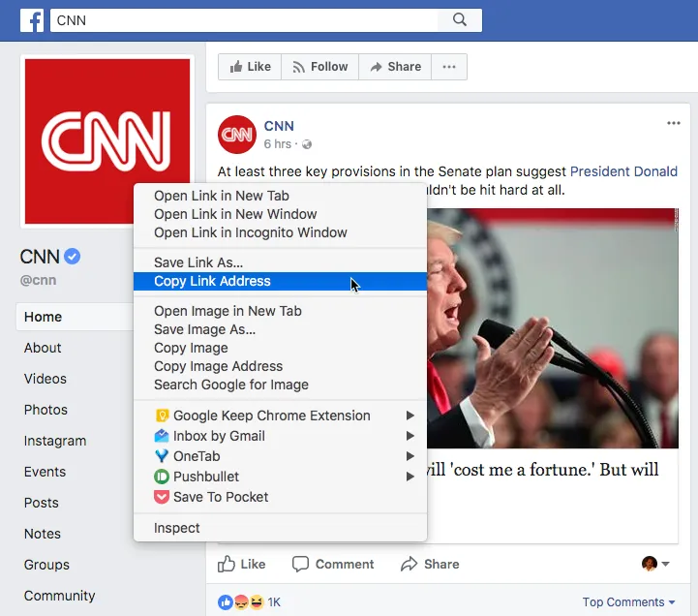Click the verified badge next to CNN

point(73,257)
